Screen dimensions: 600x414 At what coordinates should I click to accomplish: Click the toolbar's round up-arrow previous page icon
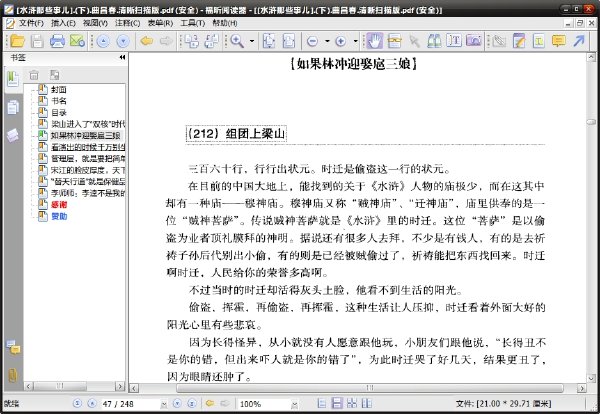point(103,41)
